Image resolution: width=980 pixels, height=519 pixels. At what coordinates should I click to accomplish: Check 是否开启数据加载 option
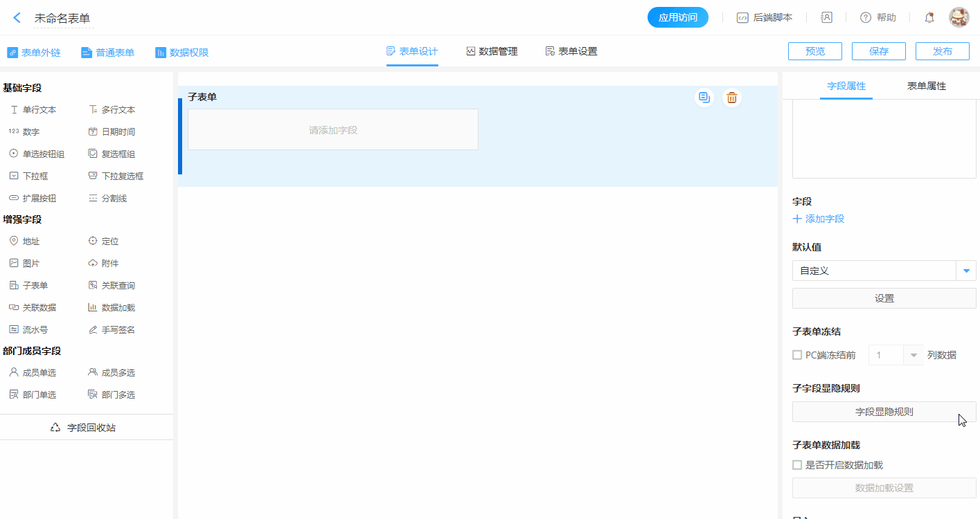[797, 465]
